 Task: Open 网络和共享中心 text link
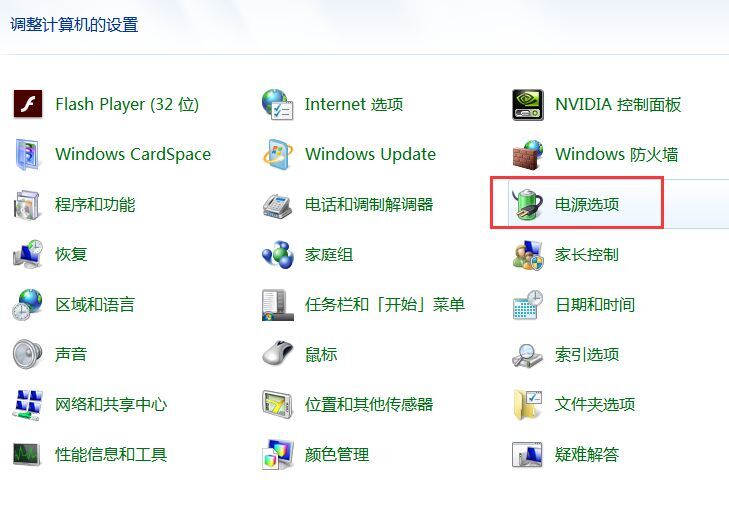(111, 404)
